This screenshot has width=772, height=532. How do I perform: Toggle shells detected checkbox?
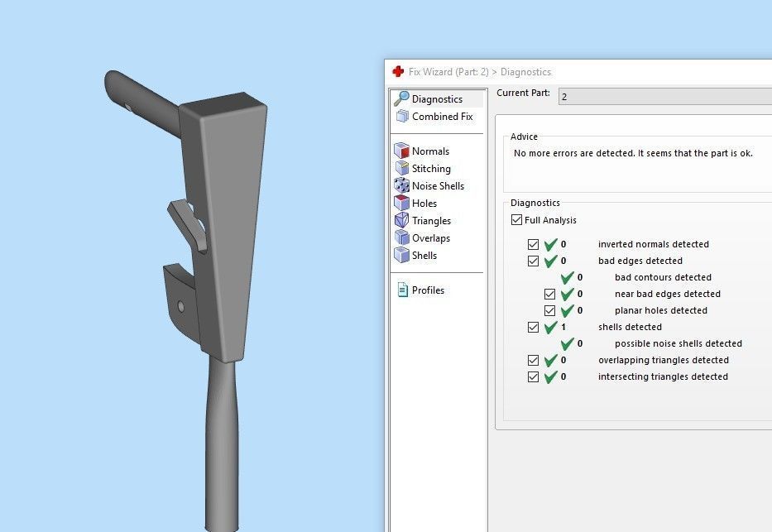pyautogui.click(x=533, y=327)
